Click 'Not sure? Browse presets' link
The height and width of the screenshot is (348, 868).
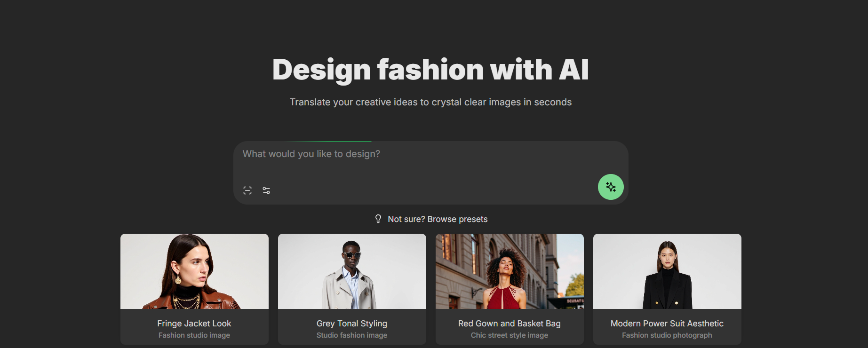coord(438,219)
